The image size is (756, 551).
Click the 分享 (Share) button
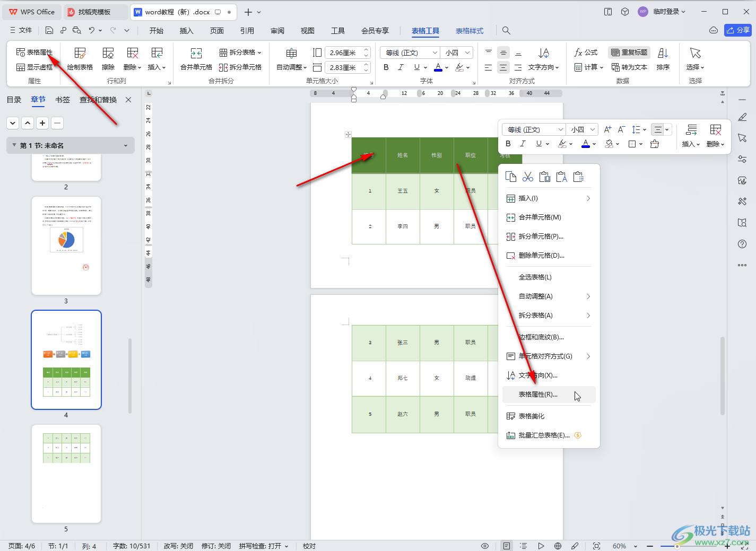pyautogui.click(x=738, y=30)
